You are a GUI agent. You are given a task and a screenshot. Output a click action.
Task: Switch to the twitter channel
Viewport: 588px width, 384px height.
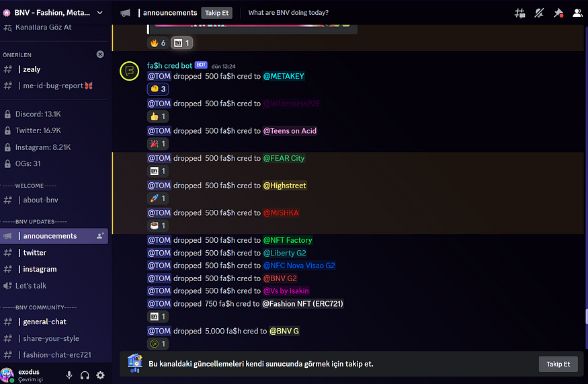tap(54, 253)
